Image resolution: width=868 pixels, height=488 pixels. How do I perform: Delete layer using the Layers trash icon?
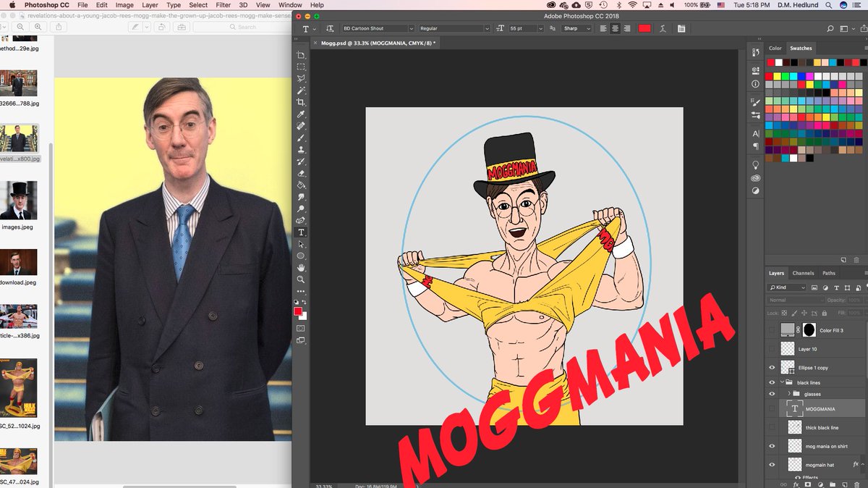coord(856,484)
